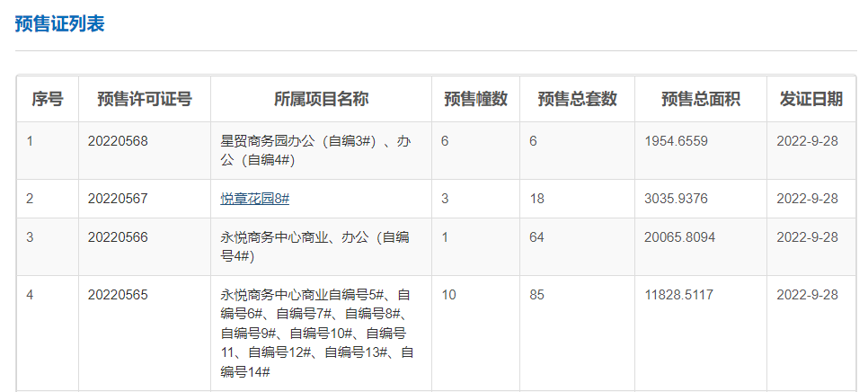Viewport: 868px width, 392px height.
Task: Click issue date of permit 20220568
Action: point(807,141)
